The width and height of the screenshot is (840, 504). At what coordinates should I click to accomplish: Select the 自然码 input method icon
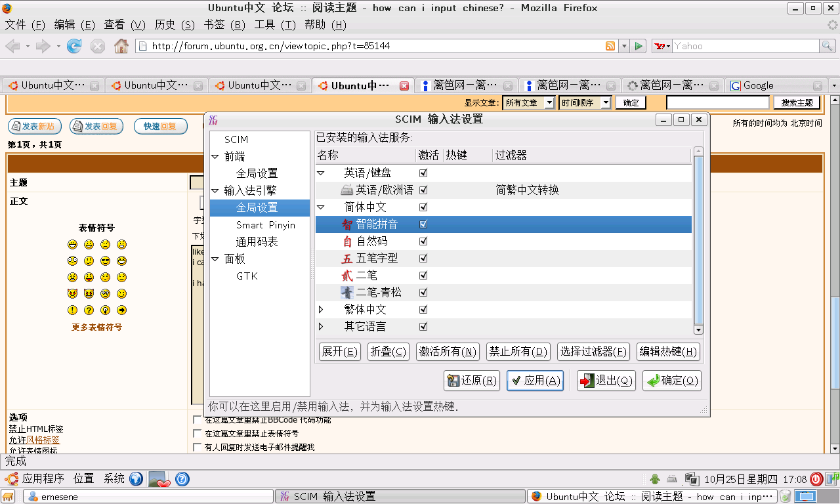(347, 241)
